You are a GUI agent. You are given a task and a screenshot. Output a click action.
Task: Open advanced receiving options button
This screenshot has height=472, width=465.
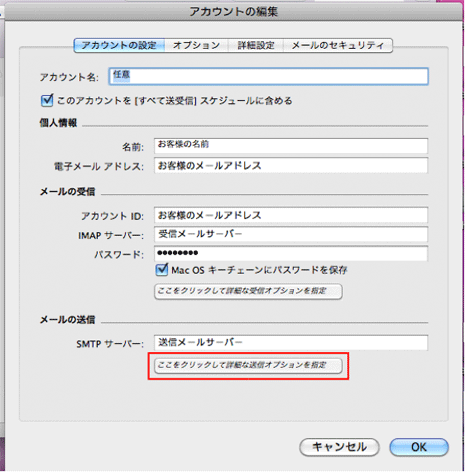coord(248,291)
